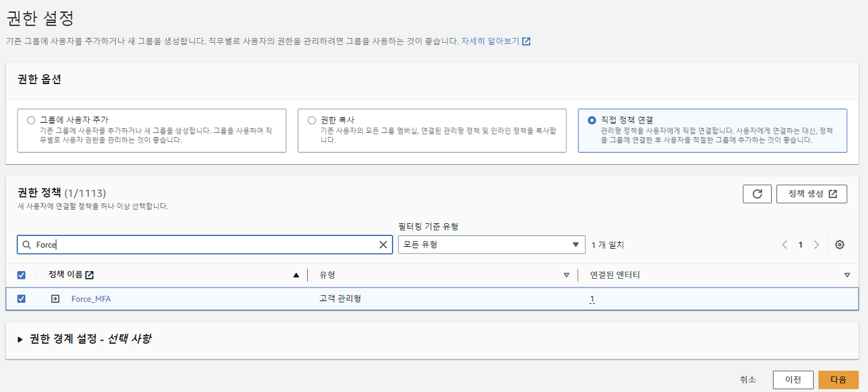Sort by 정책 이름 ascending arrow
Image resolution: width=868 pixels, height=392 pixels.
pos(296,275)
